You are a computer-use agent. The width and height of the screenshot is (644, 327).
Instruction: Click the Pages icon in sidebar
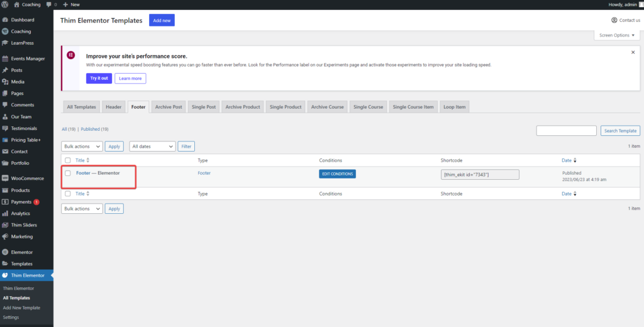[5, 93]
